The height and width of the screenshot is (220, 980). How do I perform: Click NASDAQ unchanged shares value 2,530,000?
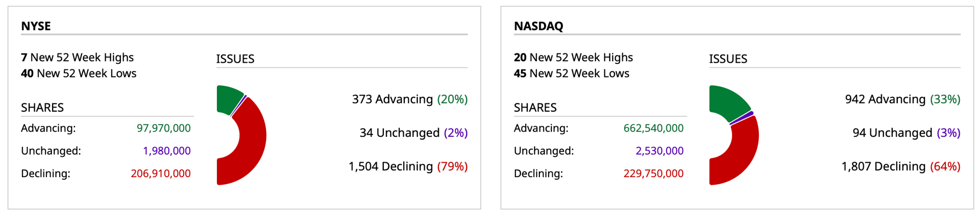coord(659,151)
